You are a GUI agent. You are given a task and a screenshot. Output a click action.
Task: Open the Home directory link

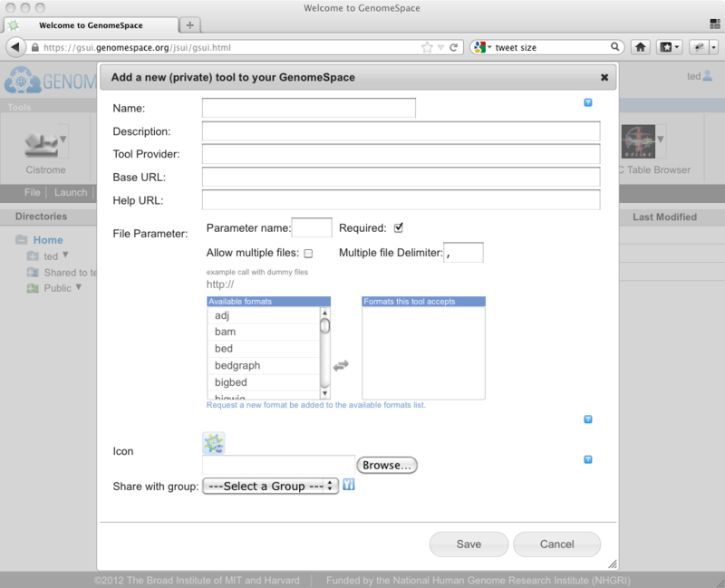[x=48, y=240]
